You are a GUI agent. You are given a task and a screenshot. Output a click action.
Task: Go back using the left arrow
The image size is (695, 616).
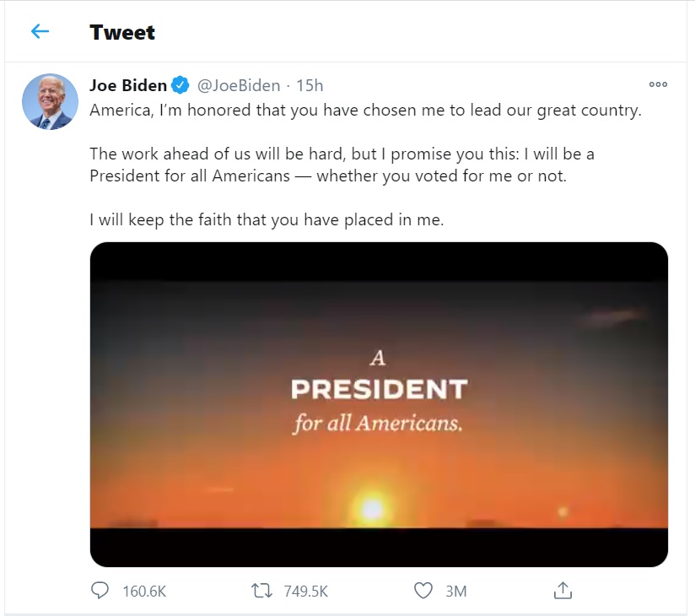40,32
